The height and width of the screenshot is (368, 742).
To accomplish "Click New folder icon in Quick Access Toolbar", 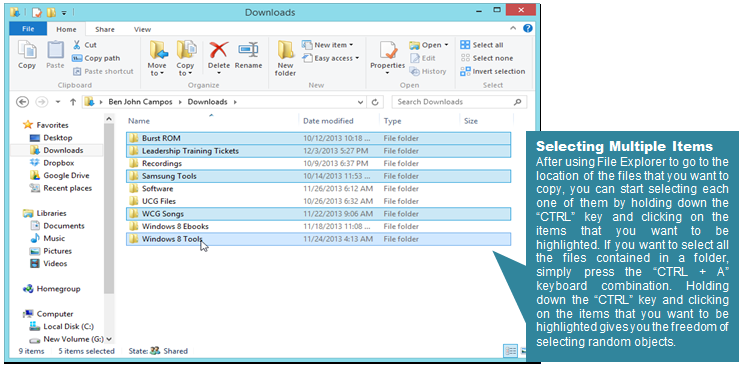I will point(51,12).
